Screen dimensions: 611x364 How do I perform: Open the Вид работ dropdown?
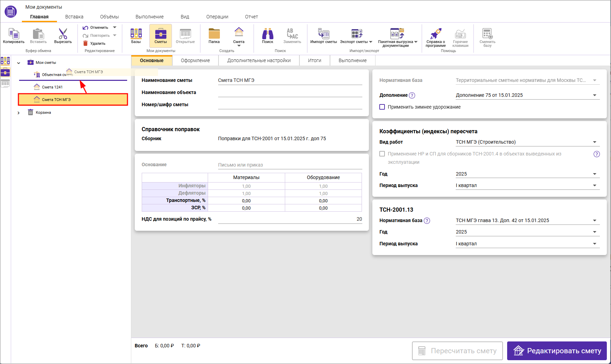[x=594, y=142]
